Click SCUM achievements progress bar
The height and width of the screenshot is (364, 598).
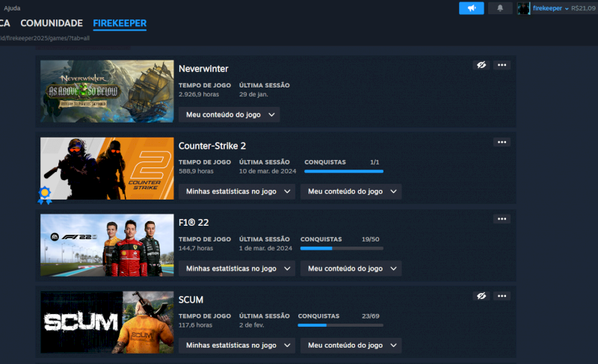341,325
